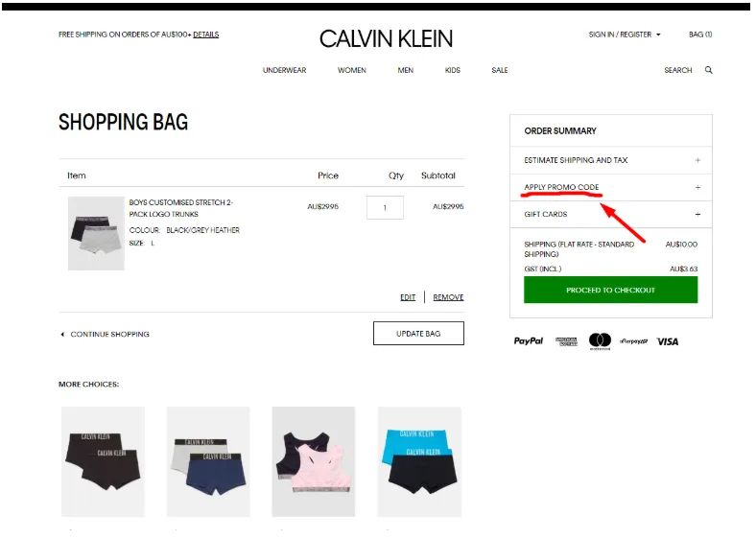Click the Calvin Klein logo
Screen dimensions: 756x538
(386, 38)
